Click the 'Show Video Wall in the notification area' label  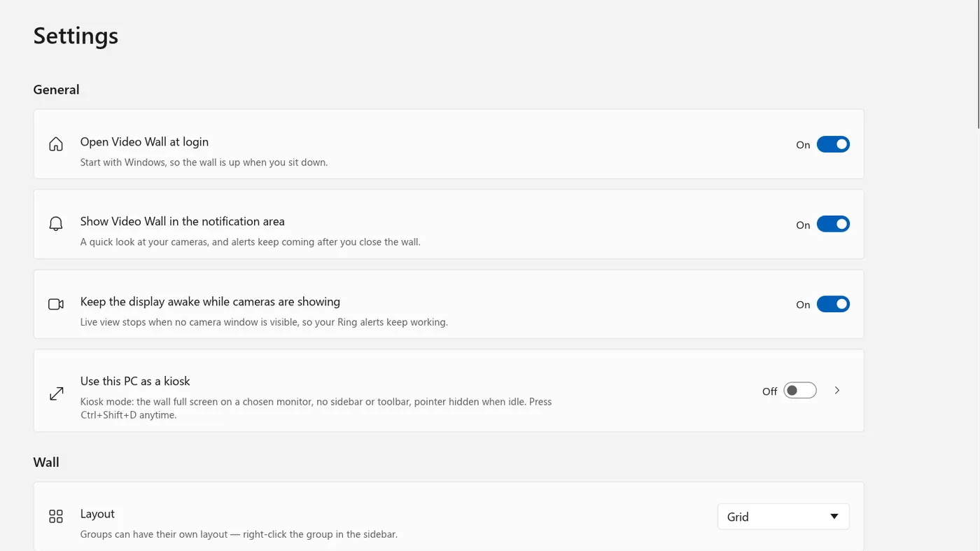pos(182,221)
